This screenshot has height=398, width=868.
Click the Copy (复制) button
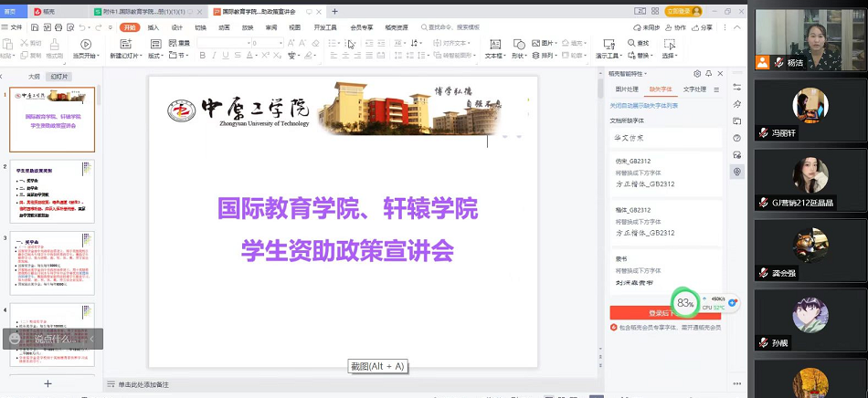pyautogui.click(x=31, y=56)
